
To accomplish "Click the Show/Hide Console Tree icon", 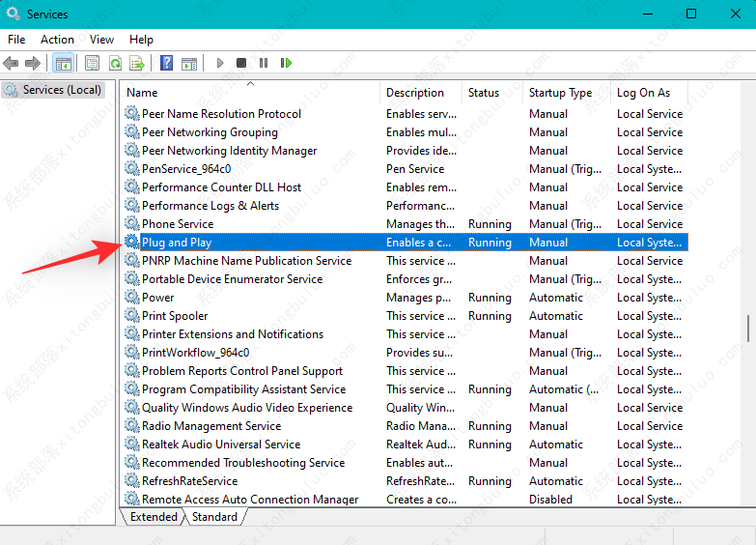I will (x=63, y=63).
